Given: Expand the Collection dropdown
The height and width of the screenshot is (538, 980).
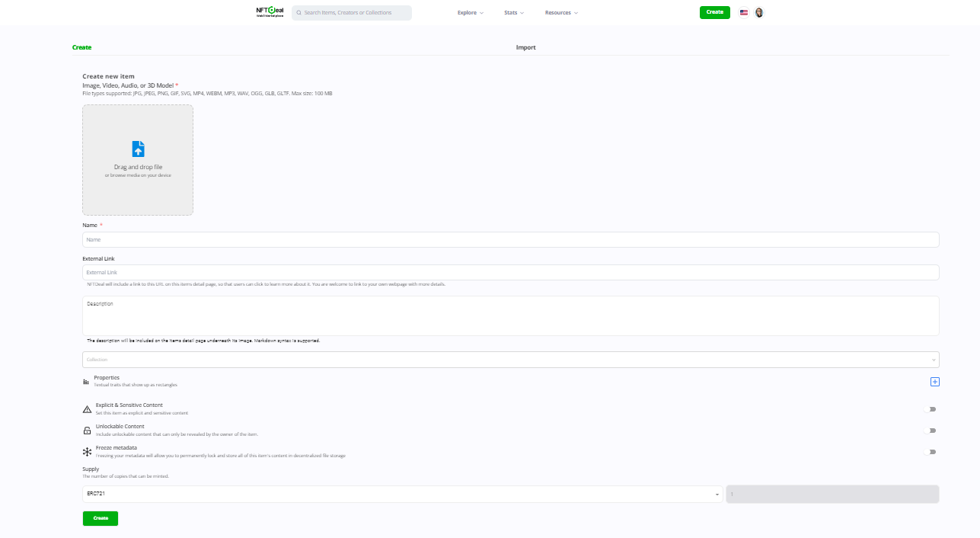Looking at the screenshot, I should (x=510, y=360).
